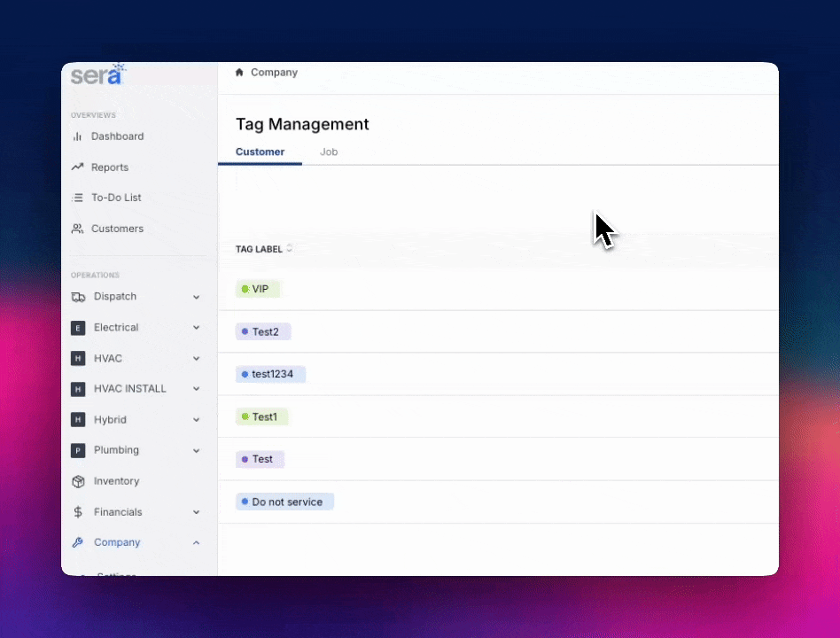Click the Company wrench icon
This screenshot has height=638, width=840.
coord(78,542)
